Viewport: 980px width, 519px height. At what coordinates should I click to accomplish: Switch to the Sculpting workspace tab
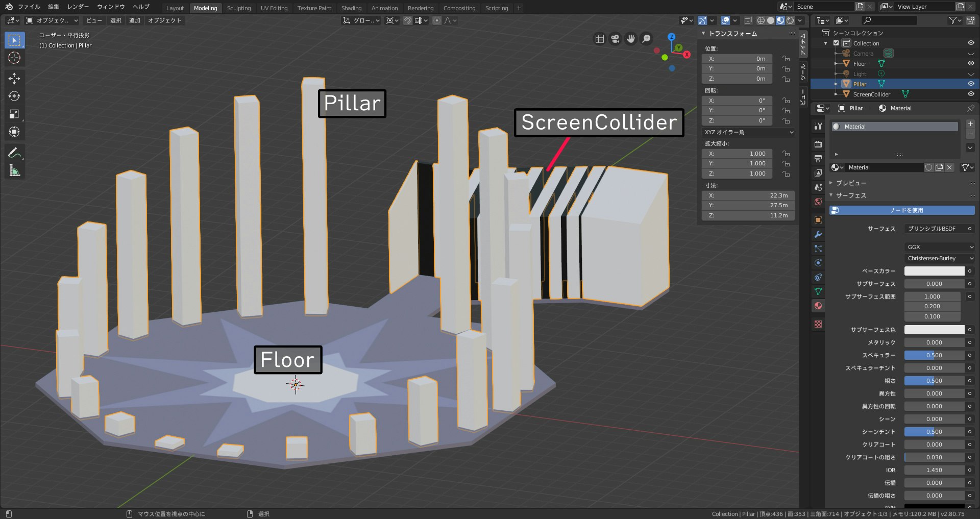[238, 8]
